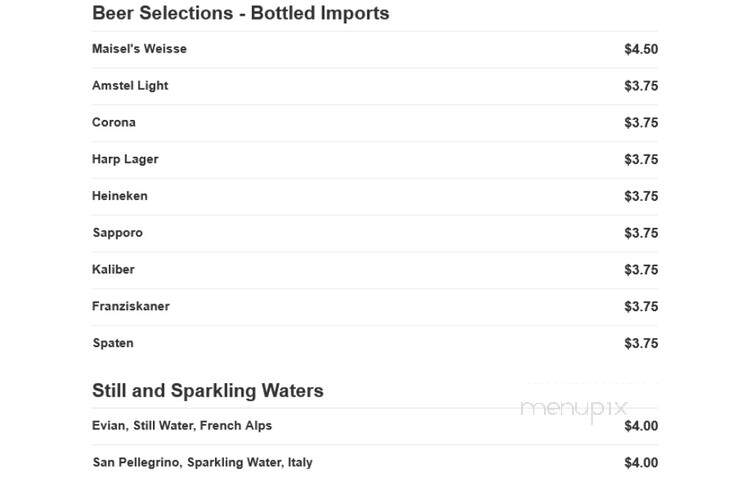Click the Heineken item
Viewport: 753px width, 491px height.
120,196
